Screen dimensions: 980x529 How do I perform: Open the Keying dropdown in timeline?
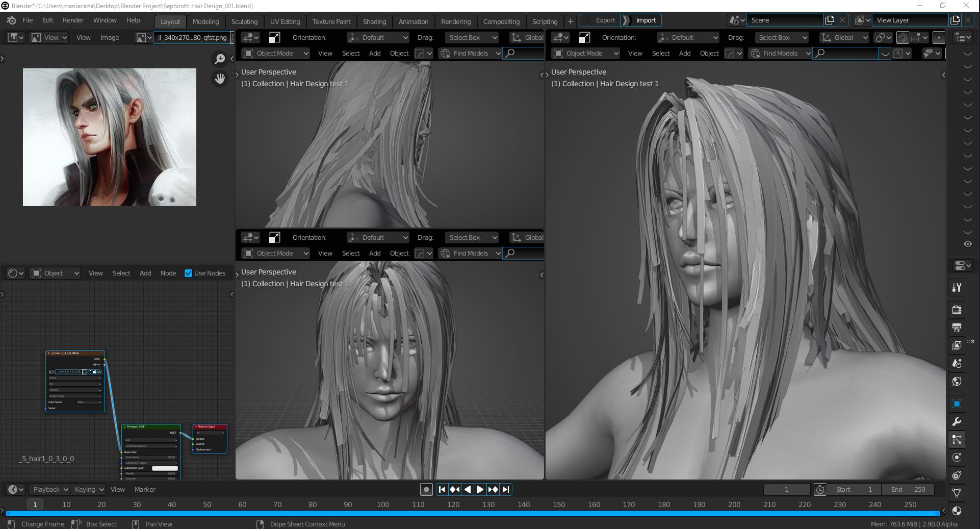tap(89, 490)
